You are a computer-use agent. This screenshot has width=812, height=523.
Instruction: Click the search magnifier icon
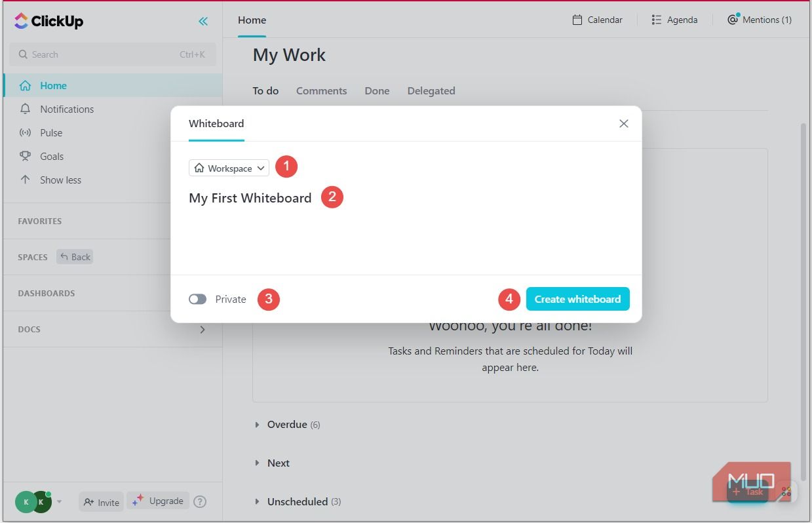[x=23, y=54]
